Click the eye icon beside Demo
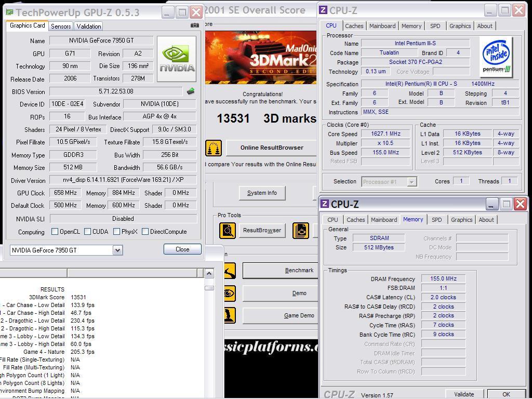This screenshot has height=399, width=532. coord(230,294)
